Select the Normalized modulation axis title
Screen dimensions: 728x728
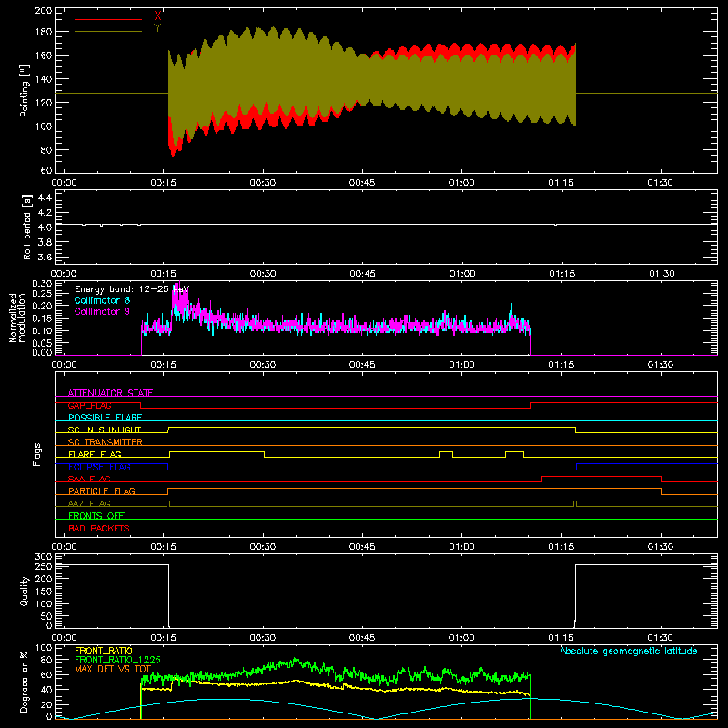coord(17,318)
